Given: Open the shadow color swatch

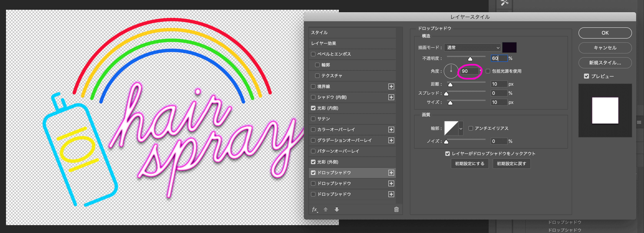Looking at the screenshot, I should point(509,47).
